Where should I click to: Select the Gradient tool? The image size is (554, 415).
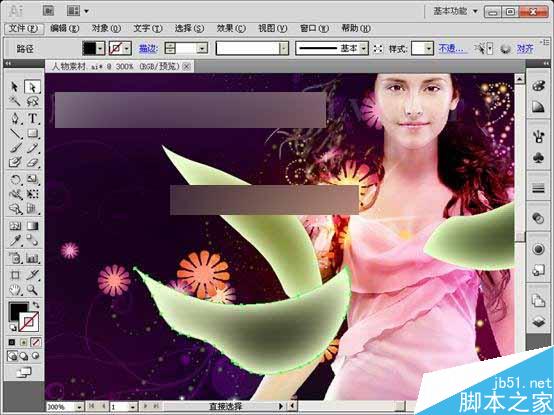click(32, 226)
